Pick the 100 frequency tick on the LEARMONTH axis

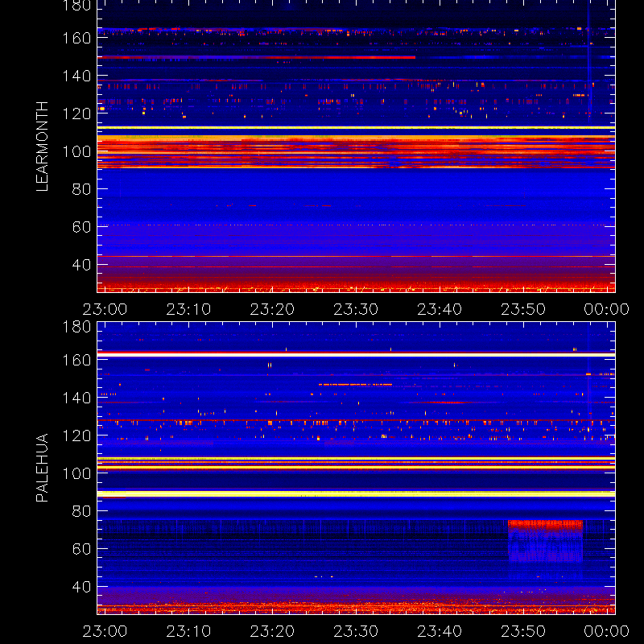pyautogui.click(x=76, y=151)
